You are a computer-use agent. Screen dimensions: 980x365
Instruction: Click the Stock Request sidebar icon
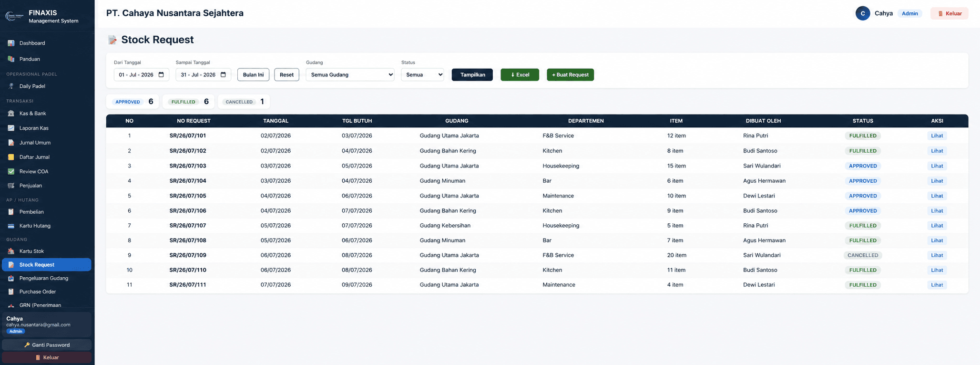click(11, 265)
